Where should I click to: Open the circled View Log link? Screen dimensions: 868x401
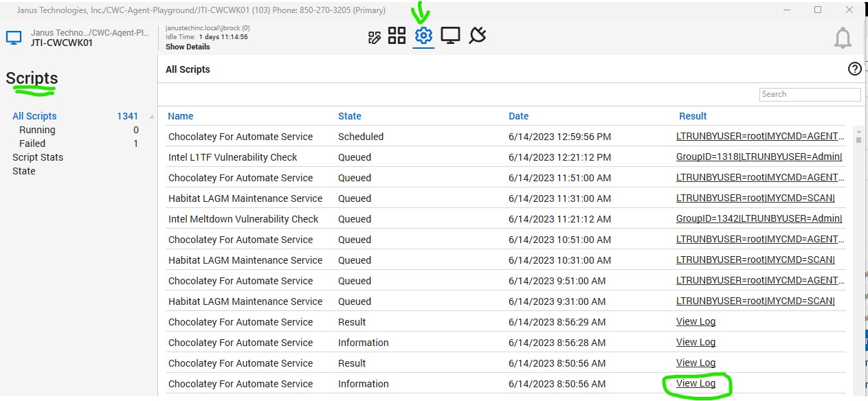(695, 383)
